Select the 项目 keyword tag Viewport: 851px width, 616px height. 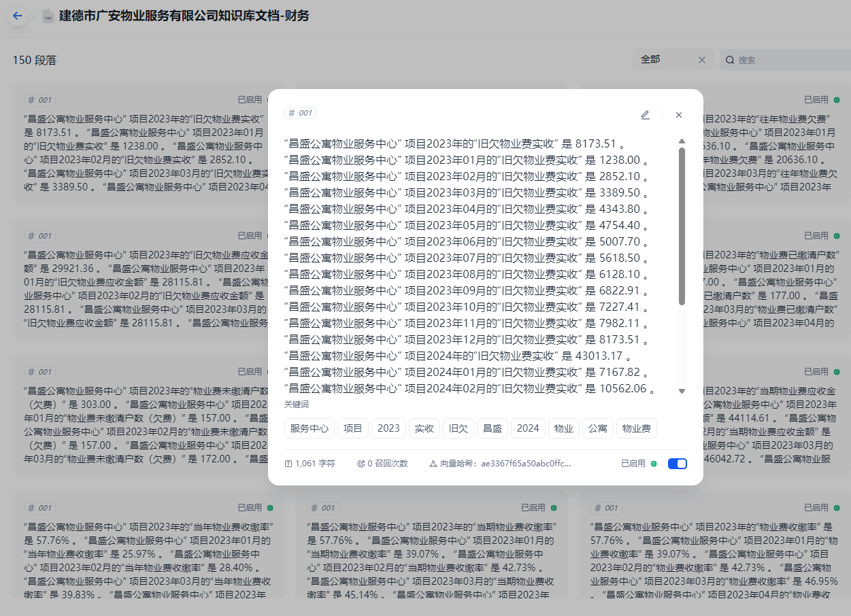coord(353,428)
